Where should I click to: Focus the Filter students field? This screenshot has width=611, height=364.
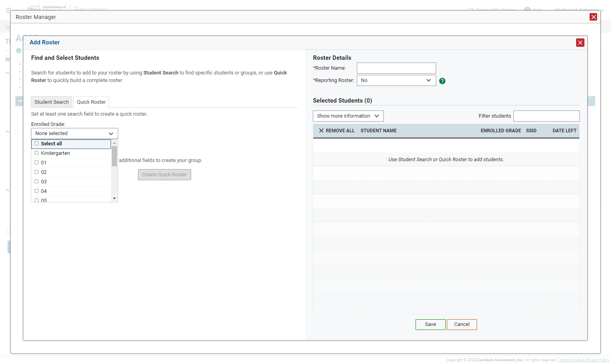point(546,116)
